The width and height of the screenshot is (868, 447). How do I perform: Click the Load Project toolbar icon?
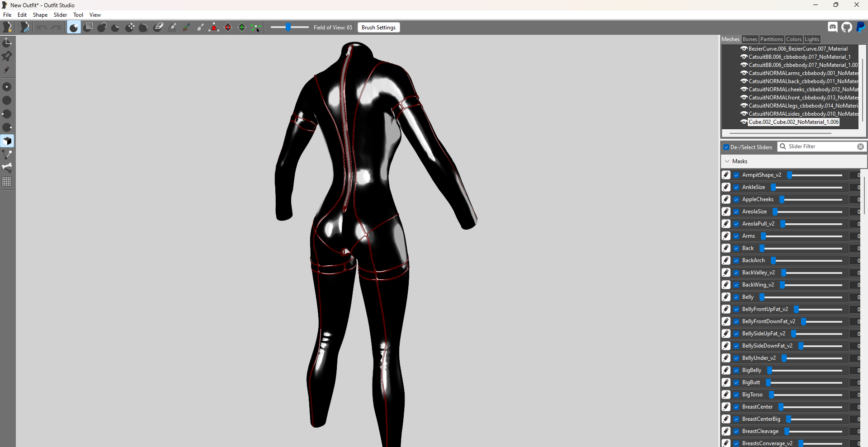pyautogui.click(x=25, y=27)
